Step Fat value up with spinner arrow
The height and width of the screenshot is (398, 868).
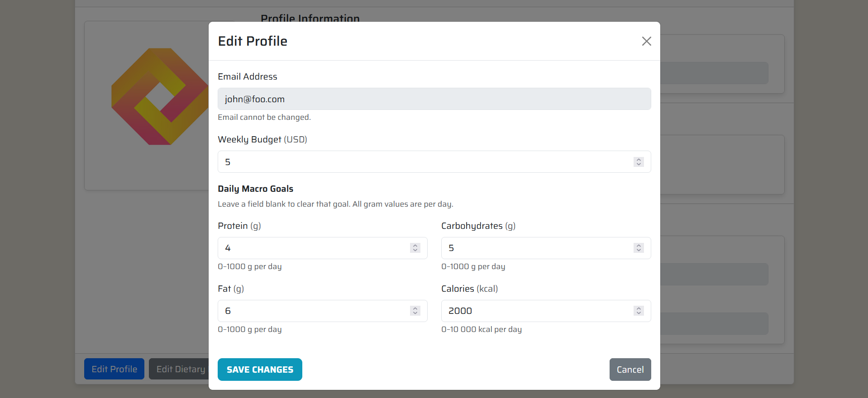415,308
